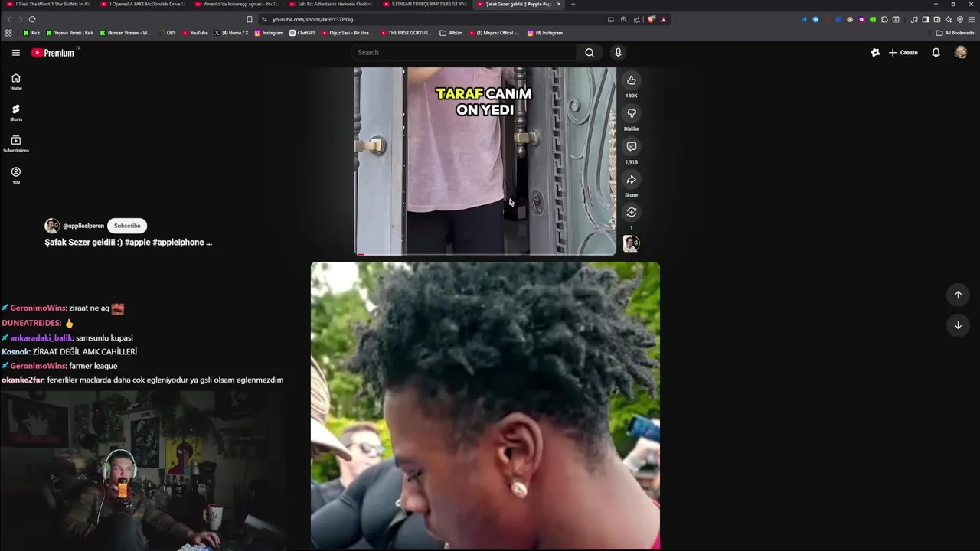
Task: Expand the All Bookmarks folder
Action: [955, 33]
